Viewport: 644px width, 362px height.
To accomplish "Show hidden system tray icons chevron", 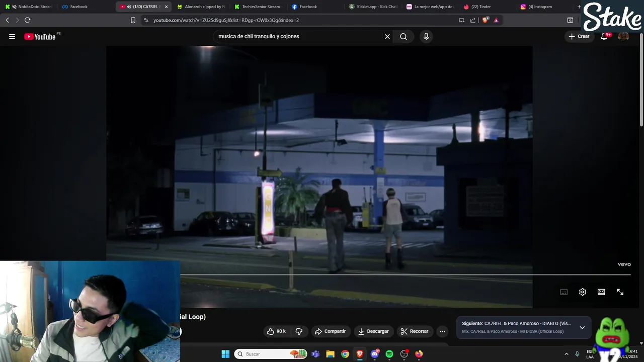I will [x=567, y=354].
